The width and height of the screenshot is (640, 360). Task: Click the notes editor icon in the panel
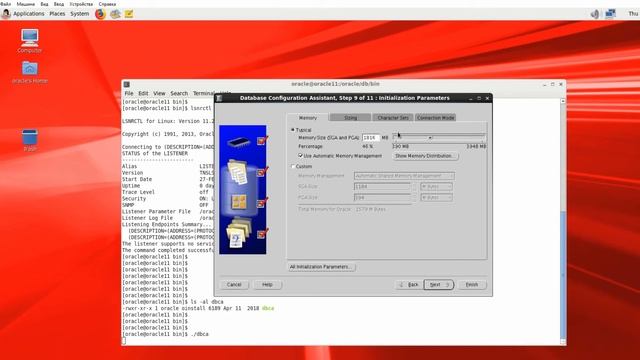pyautogui.click(x=129, y=14)
